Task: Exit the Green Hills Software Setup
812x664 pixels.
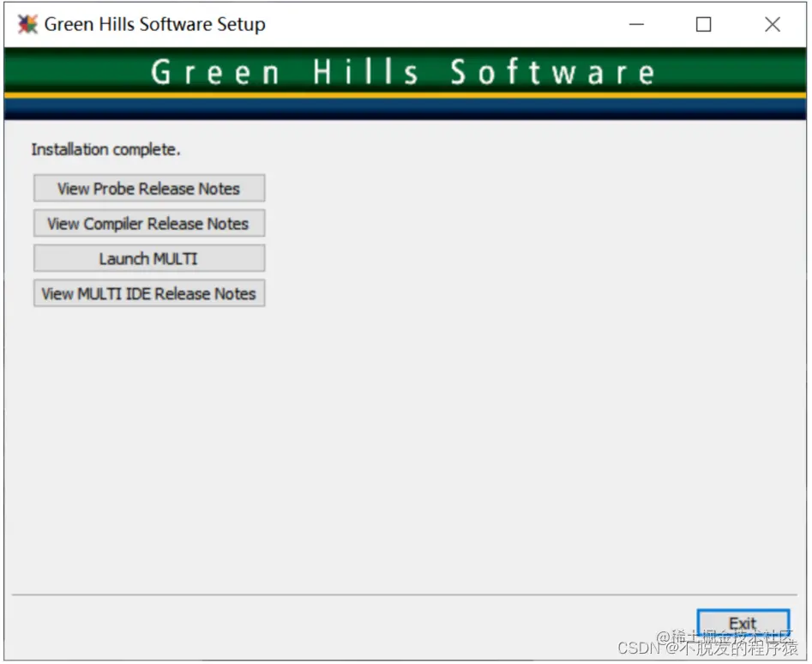Action: pos(743,623)
